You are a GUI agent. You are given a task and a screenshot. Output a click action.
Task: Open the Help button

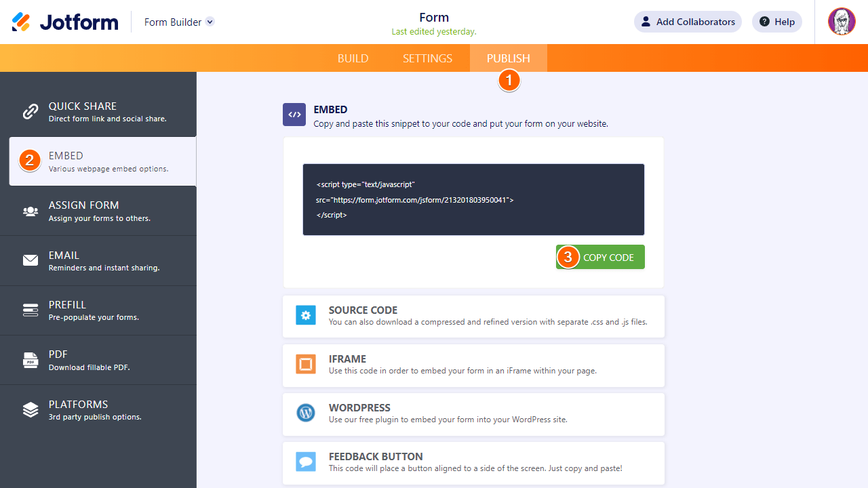(x=777, y=22)
